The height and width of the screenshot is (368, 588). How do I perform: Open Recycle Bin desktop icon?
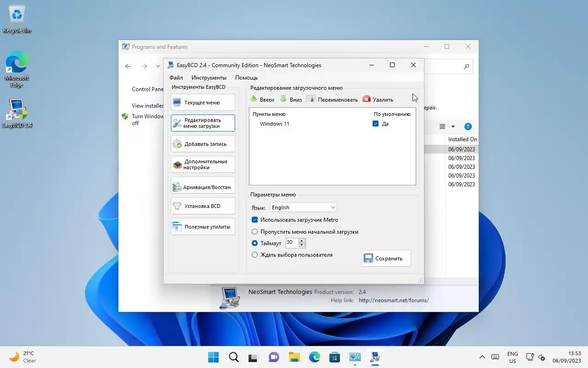click(x=17, y=20)
